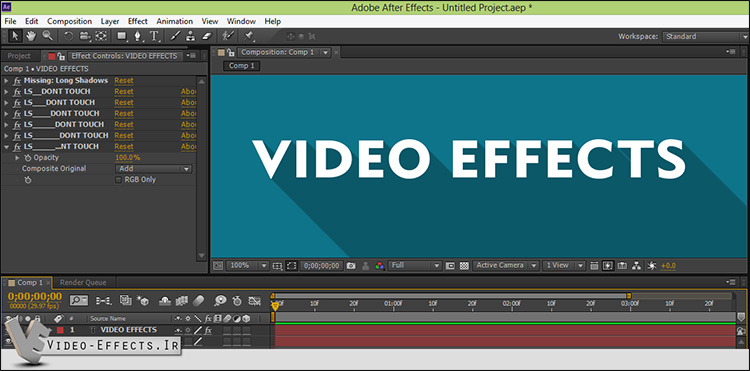
Task: Click the Opacity 100.0% value
Action: click(x=128, y=158)
